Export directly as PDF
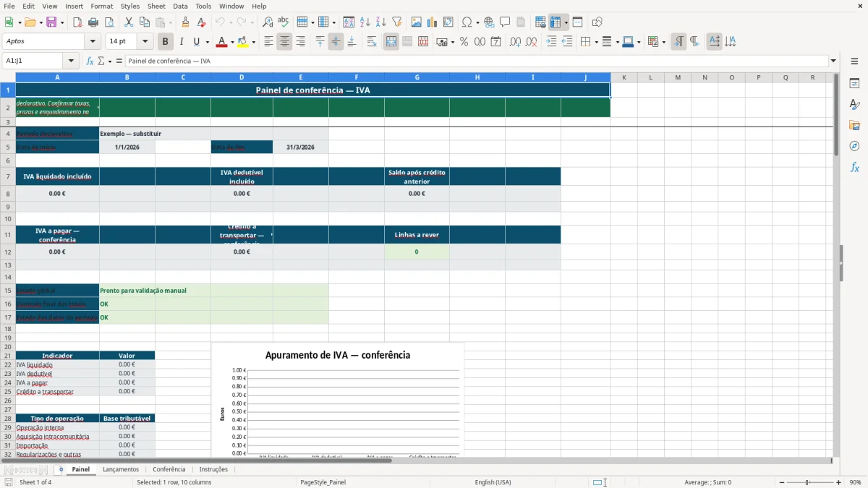The width and height of the screenshot is (868, 488). click(77, 22)
